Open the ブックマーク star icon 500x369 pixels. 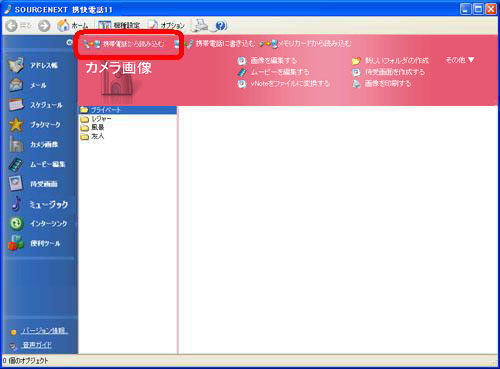click(x=16, y=125)
